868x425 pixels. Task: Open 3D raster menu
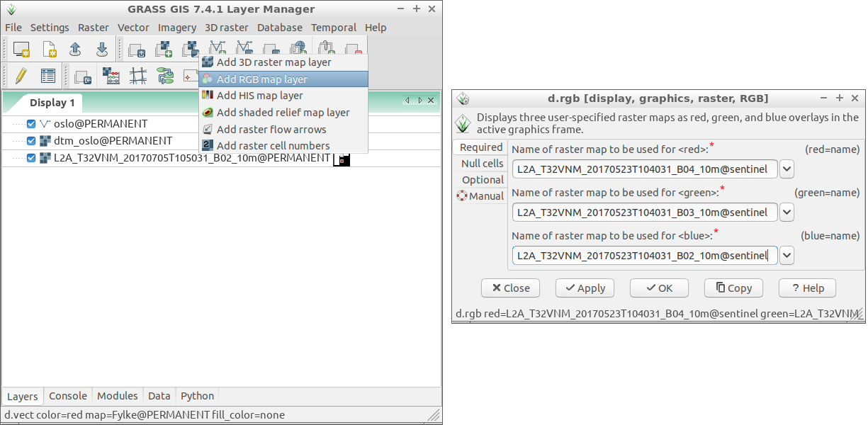(x=227, y=28)
